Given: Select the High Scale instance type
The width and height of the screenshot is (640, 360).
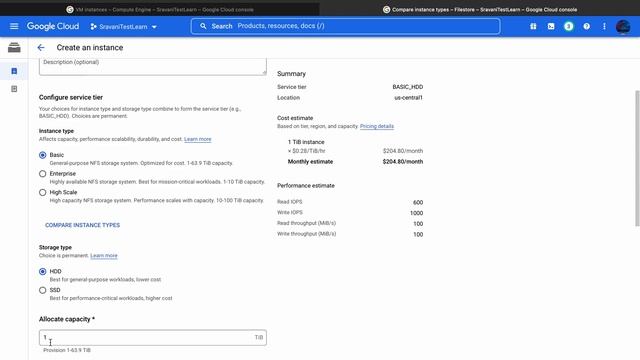Looking at the screenshot, I should point(42,193).
